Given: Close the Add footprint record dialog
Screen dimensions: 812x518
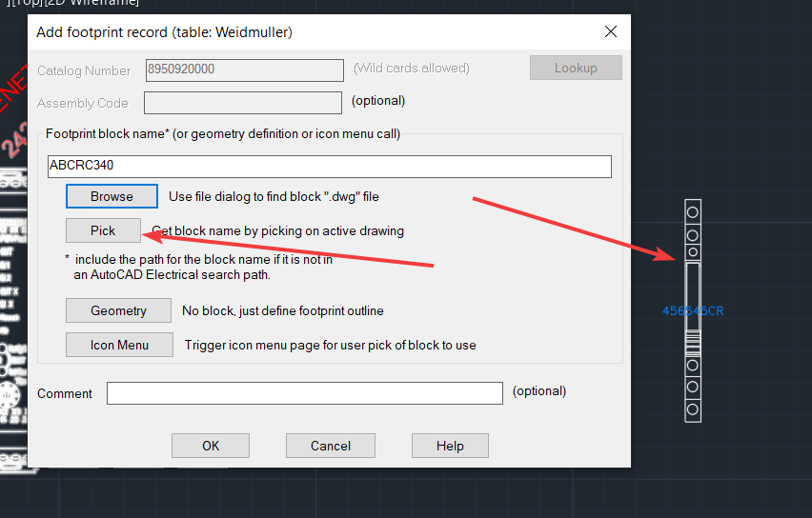Looking at the screenshot, I should 611,31.
